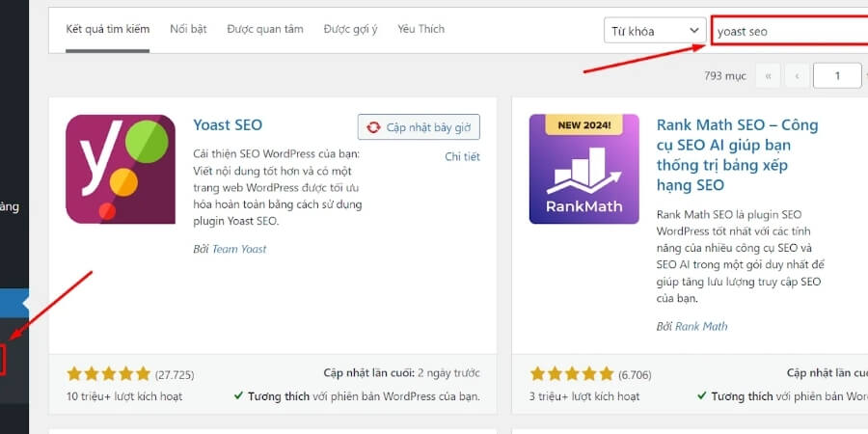The image size is (868, 434).
Task: Switch to the Được quan tâm tab
Action: point(265,29)
